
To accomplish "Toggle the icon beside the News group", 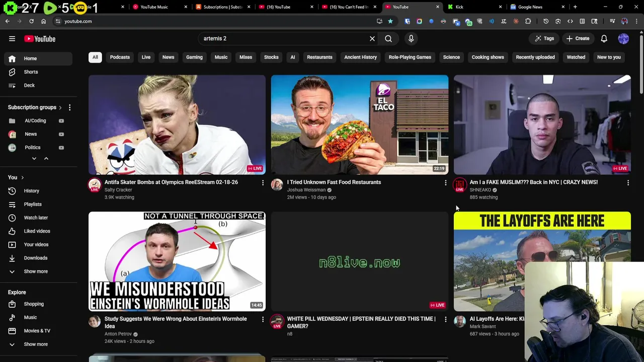I will pyautogui.click(x=61, y=134).
